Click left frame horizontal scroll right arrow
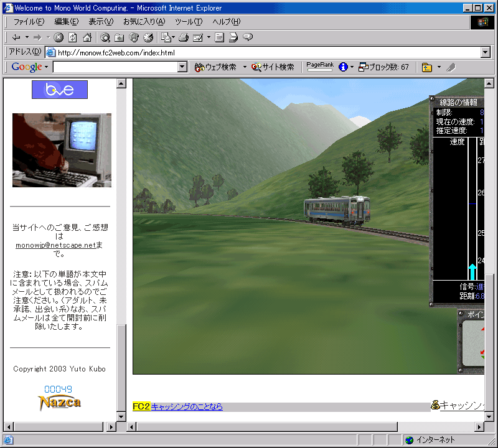 pos(111,427)
